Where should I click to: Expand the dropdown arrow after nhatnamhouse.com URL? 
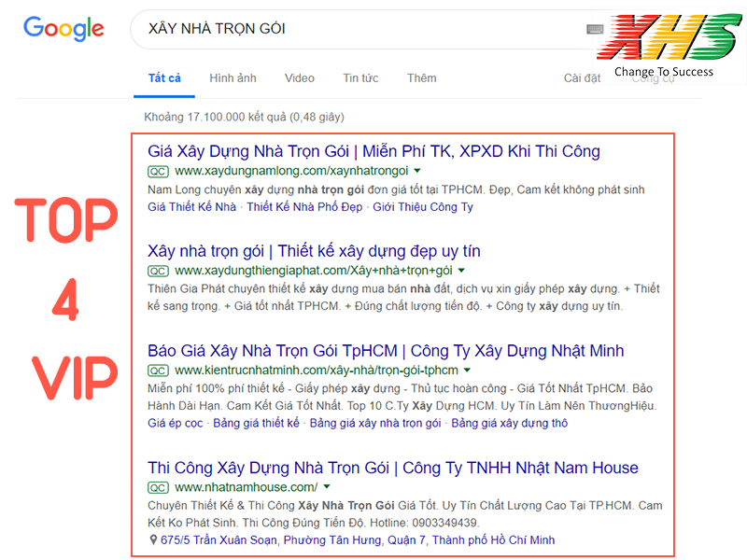(327, 486)
